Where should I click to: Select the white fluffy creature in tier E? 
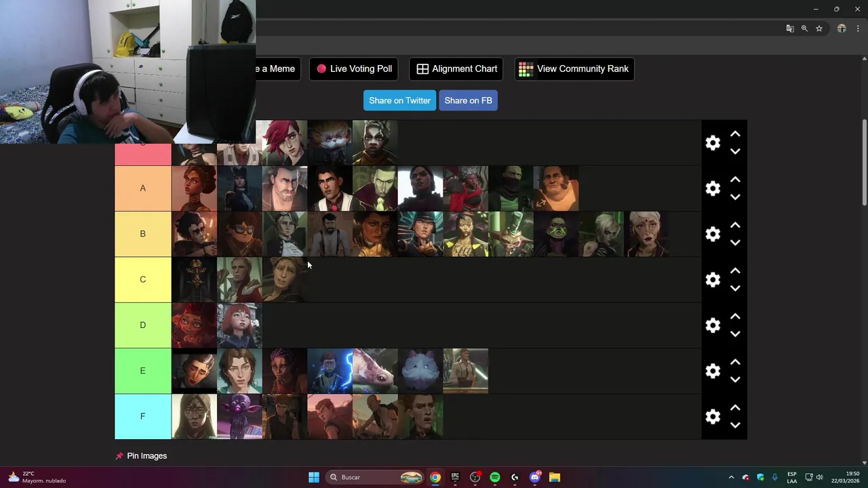[420, 371]
